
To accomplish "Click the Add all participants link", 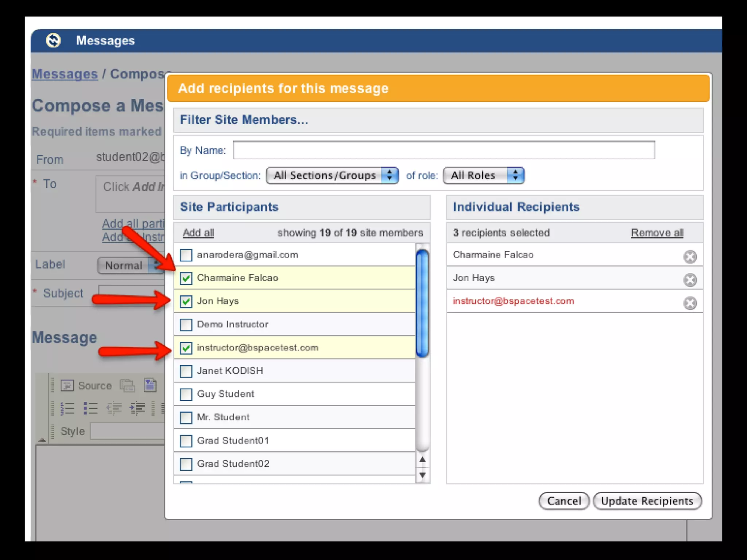I will [x=198, y=233].
